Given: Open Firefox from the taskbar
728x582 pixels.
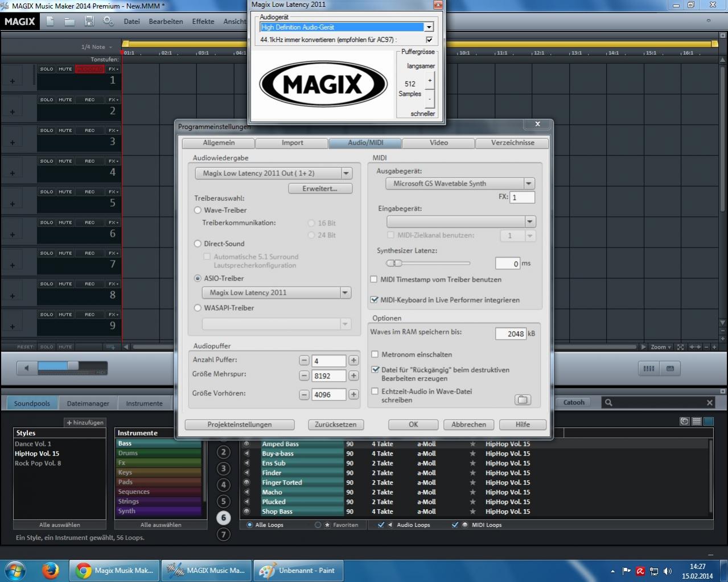Looking at the screenshot, I should [x=51, y=570].
